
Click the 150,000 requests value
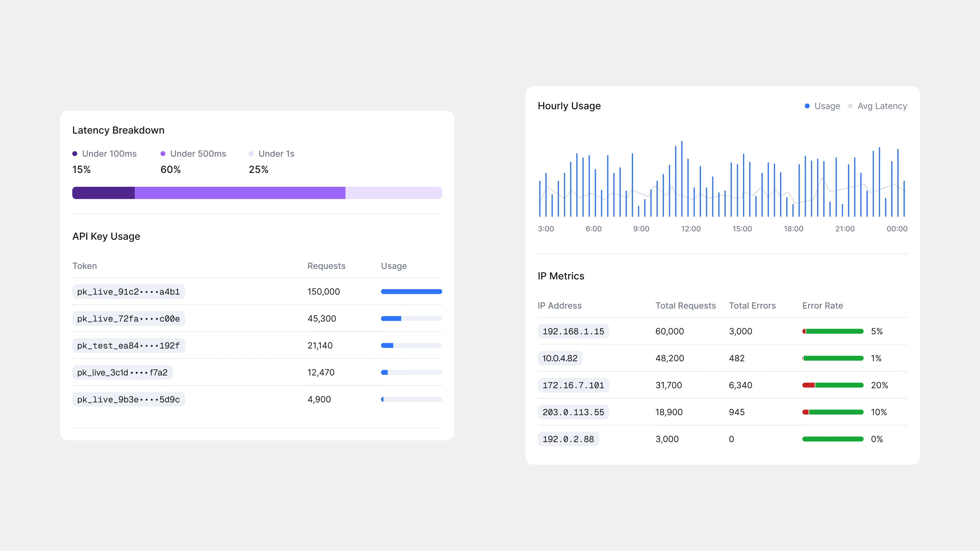click(x=324, y=292)
